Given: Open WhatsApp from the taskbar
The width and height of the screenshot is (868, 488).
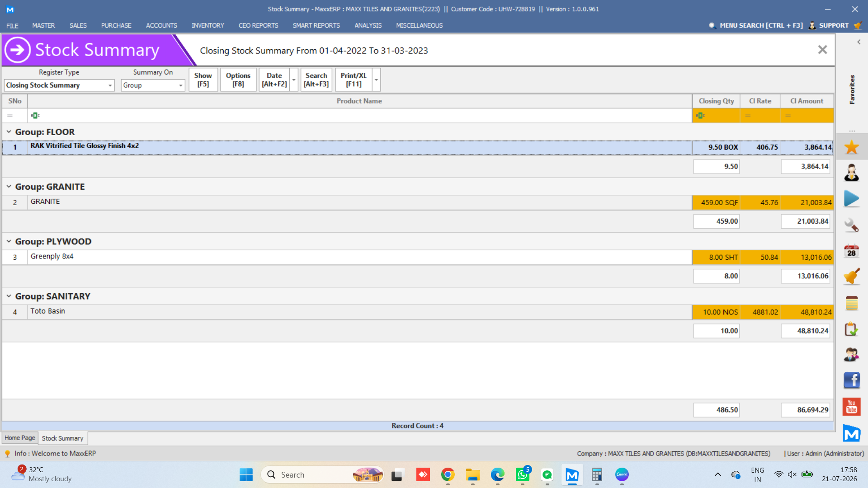Looking at the screenshot, I should [523, 475].
